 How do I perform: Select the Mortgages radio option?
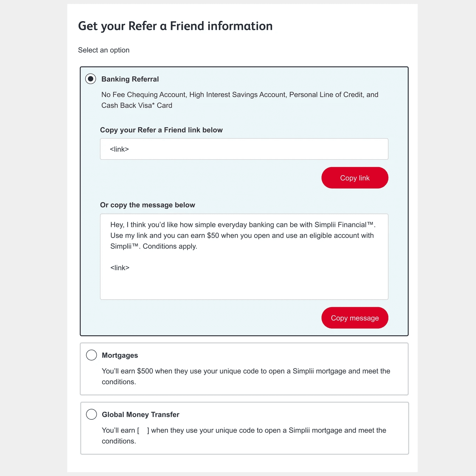(92, 355)
